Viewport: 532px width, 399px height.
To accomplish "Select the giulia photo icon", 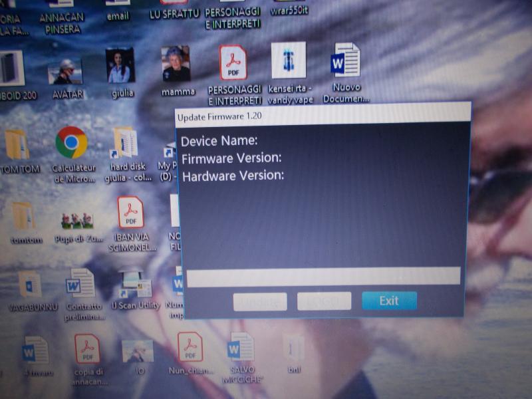I will [x=120, y=65].
